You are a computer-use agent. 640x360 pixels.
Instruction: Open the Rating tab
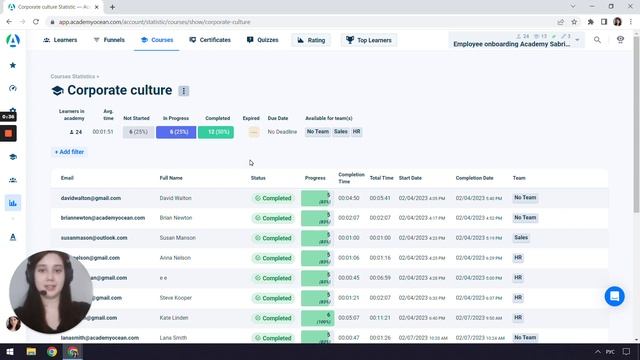(311, 40)
